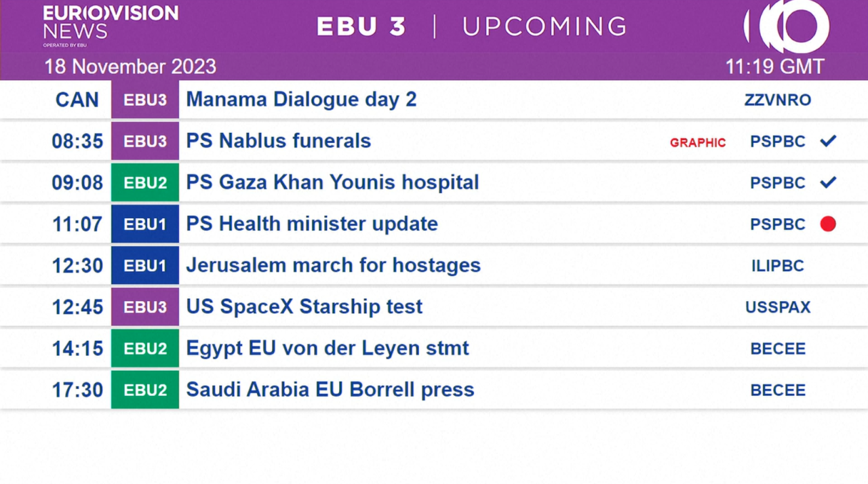Viewport: 868px width, 484px height.
Task: Select the UPCOMING heading
Action: (x=545, y=26)
